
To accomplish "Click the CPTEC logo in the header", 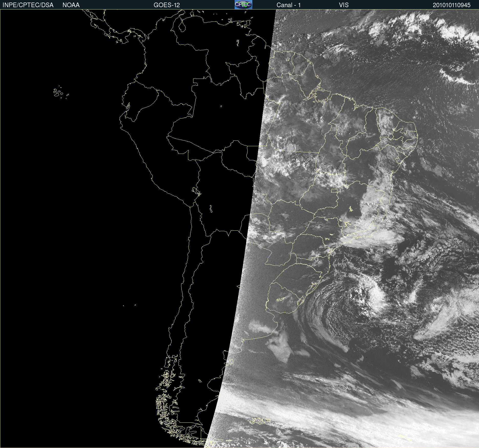I will tap(243, 5).
